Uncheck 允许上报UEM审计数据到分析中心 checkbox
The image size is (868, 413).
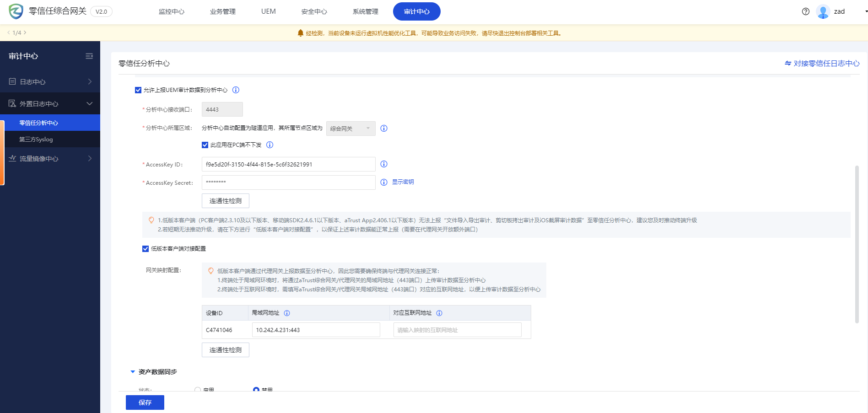(x=138, y=90)
